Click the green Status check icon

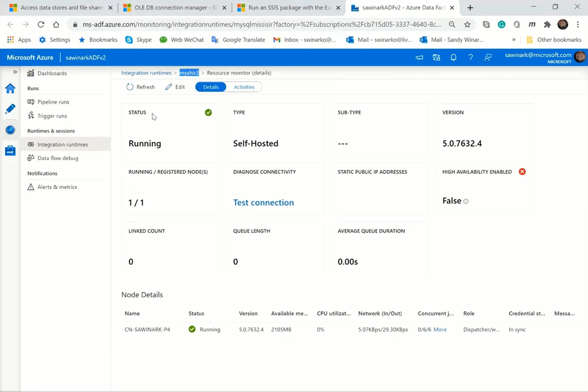click(208, 112)
